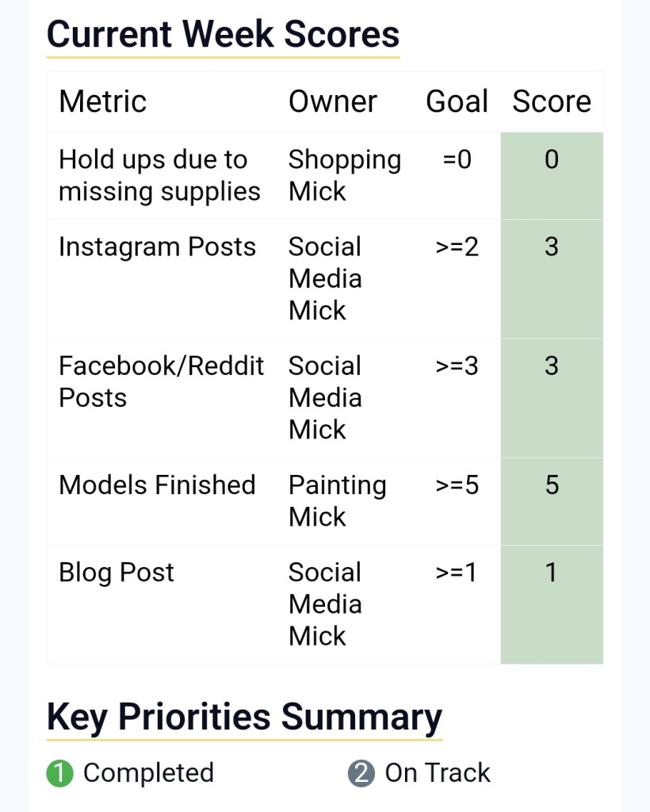Click the green score cell for Blog Post

tap(552, 603)
